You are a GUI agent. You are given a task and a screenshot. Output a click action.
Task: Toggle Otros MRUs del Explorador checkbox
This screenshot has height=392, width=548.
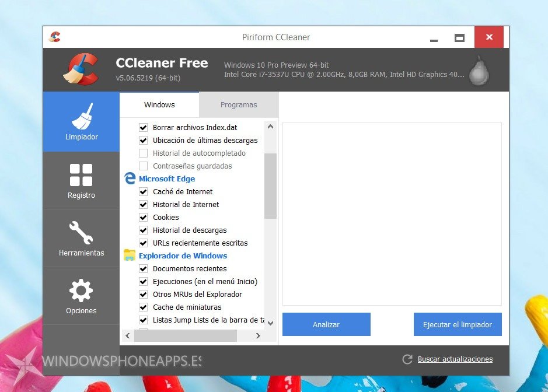(x=144, y=294)
